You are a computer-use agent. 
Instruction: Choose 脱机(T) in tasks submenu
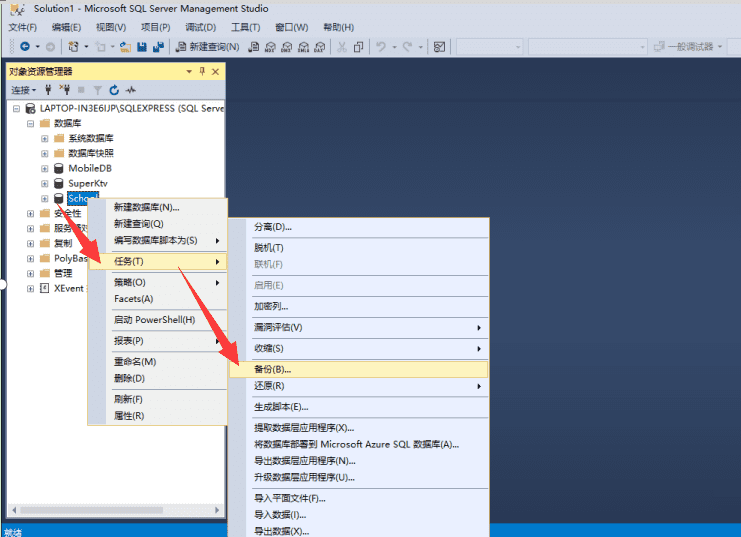coord(359,248)
